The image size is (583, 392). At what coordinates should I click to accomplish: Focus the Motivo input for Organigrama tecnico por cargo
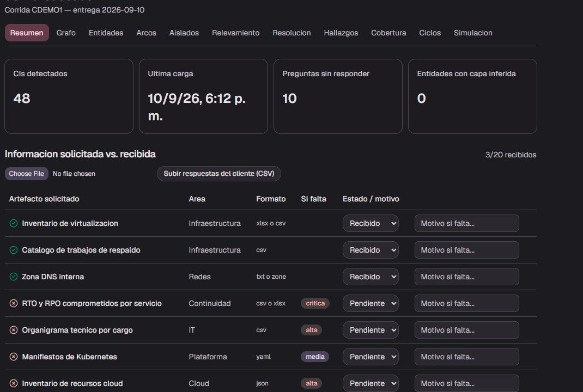pos(466,330)
